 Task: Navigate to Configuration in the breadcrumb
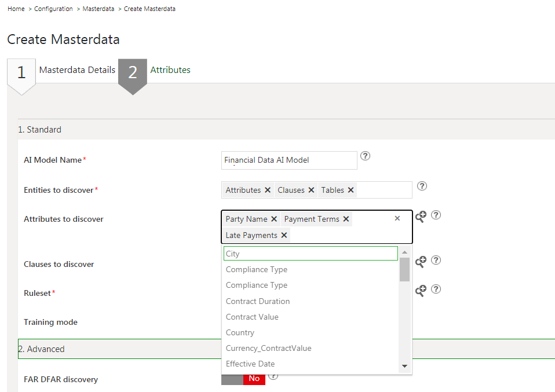(53, 9)
